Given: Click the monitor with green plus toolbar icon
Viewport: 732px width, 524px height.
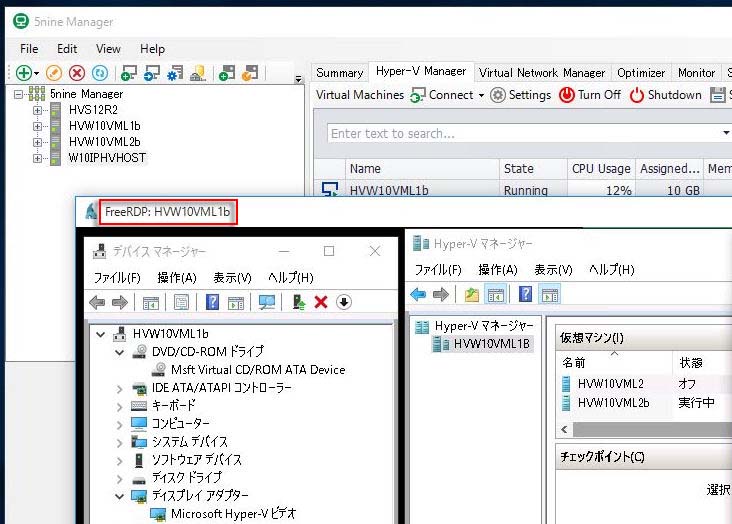Looking at the screenshot, I should coord(128,73).
